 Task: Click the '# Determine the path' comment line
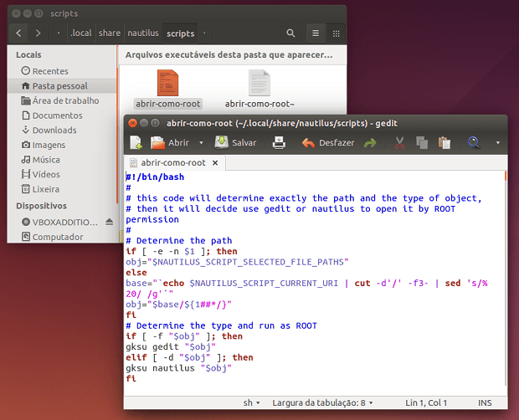point(179,240)
